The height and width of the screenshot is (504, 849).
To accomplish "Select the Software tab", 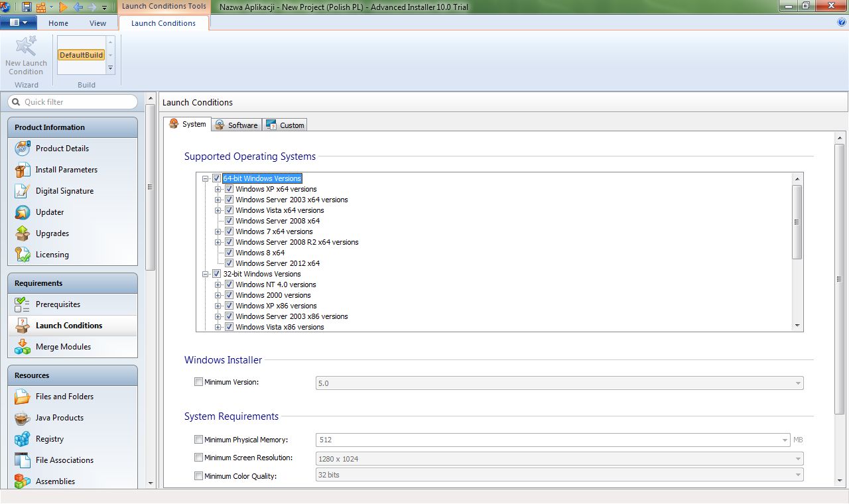I will click(236, 125).
